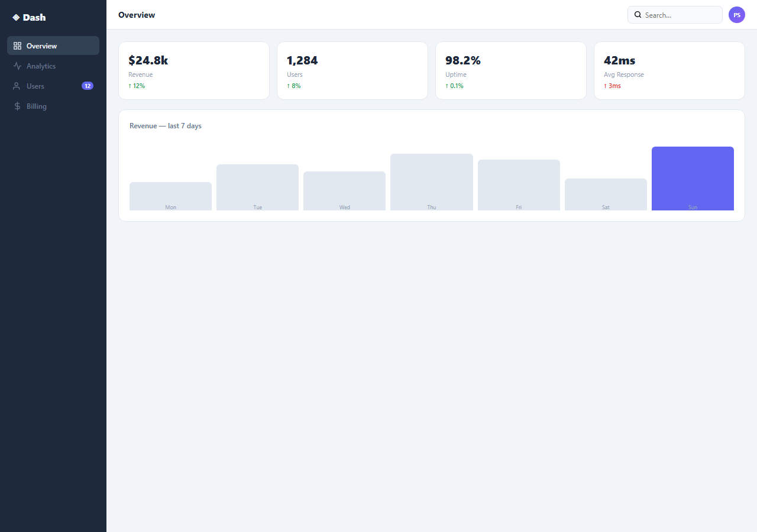Select the 1,284 Users card
Viewport: 757px width, 532px height.
[x=352, y=70]
